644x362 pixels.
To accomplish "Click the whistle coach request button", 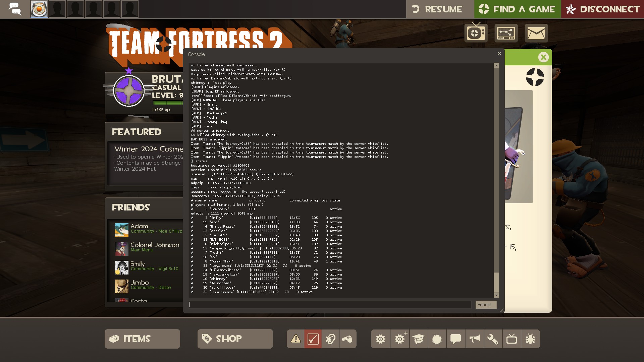I will coord(347,339).
